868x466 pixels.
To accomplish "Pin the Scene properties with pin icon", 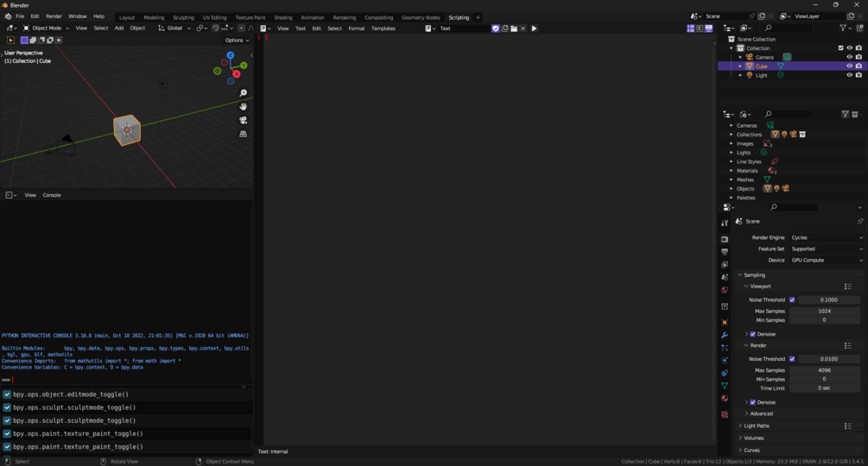I will [x=859, y=221].
